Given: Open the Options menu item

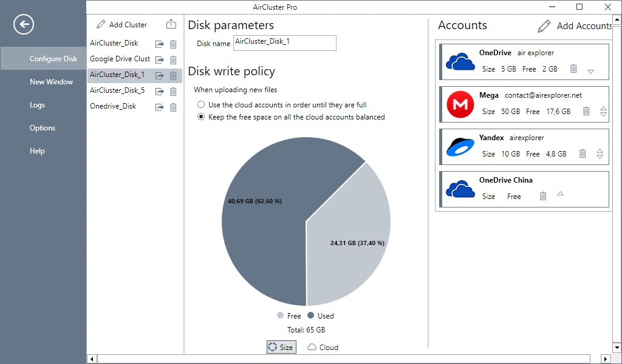Looking at the screenshot, I should pos(43,128).
